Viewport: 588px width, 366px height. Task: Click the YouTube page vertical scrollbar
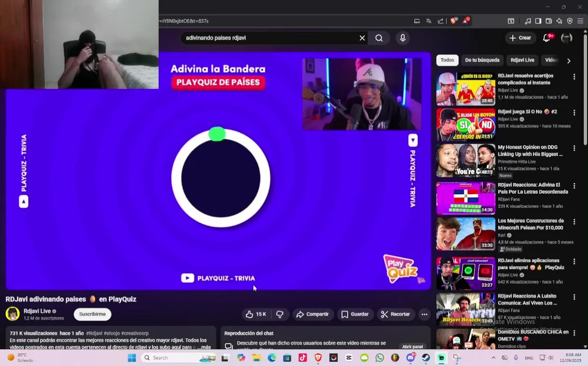pos(585,90)
